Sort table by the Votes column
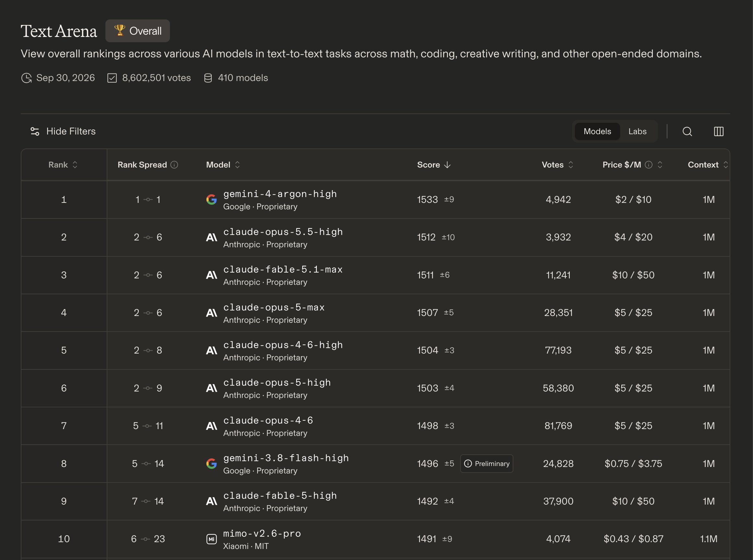 point(557,165)
